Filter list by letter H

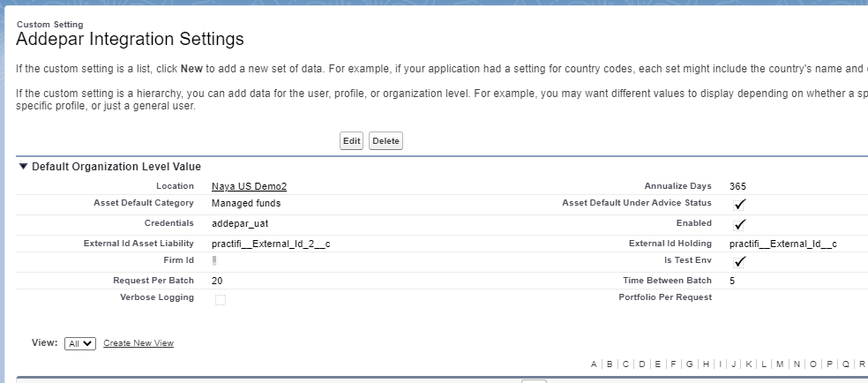(x=706, y=364)
